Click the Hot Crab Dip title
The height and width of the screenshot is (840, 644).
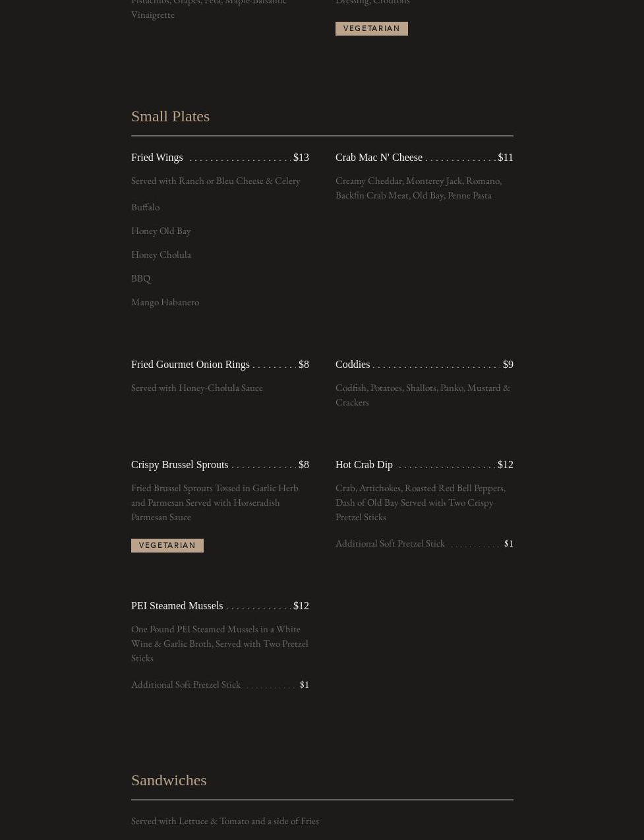pos(364,465)
